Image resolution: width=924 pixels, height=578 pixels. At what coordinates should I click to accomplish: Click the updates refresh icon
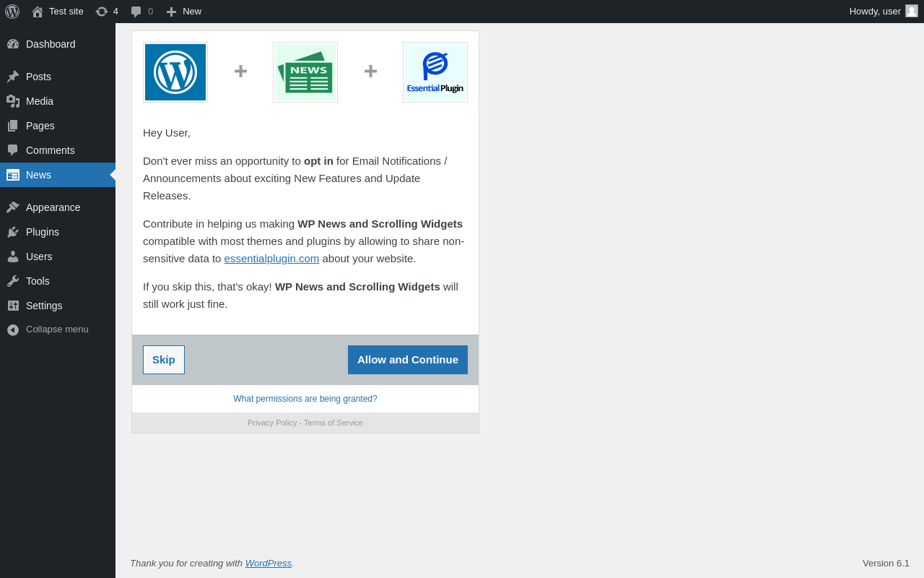[x=102, y=12]
